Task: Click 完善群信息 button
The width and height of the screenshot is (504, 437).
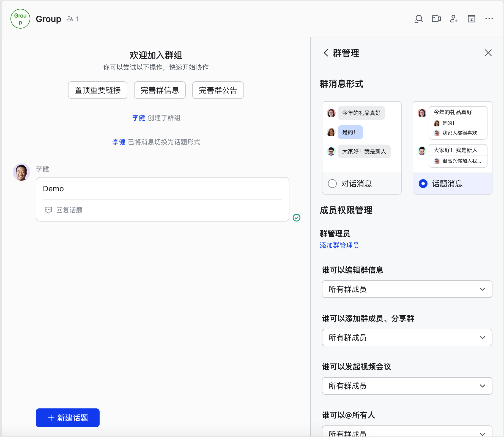Action: click(x=160, y=90)
